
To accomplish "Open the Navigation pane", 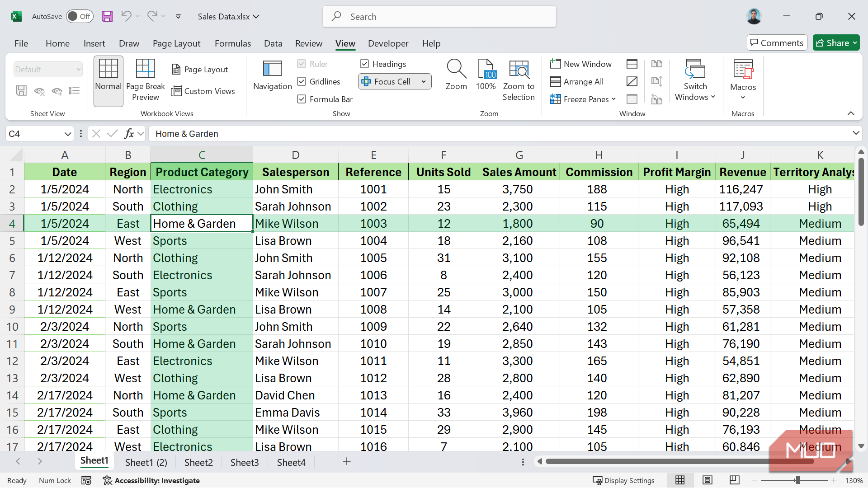I will click(x=273, y=75).
